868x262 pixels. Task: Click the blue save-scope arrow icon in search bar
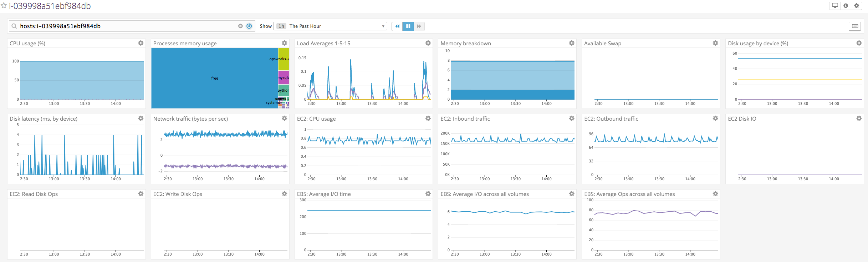(249, 26)
